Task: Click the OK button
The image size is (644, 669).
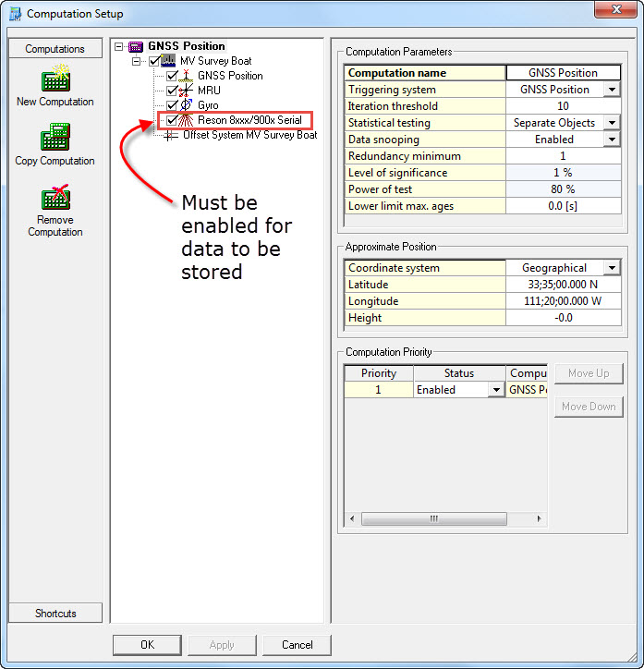Action: point(147,645)
